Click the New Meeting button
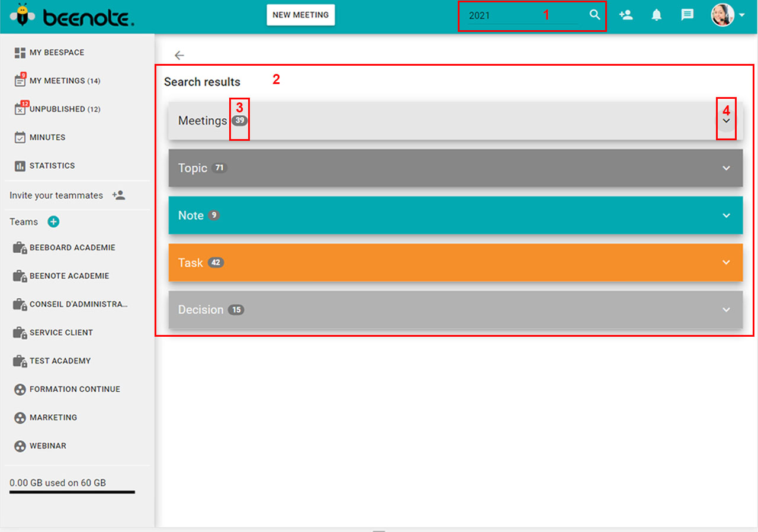758x532 pixels. [301, 15]
